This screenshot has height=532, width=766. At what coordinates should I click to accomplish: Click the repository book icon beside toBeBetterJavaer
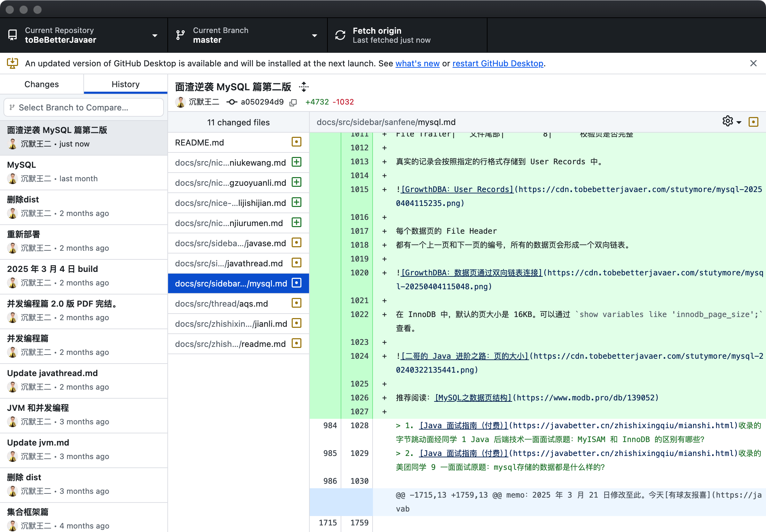point(13,35)
